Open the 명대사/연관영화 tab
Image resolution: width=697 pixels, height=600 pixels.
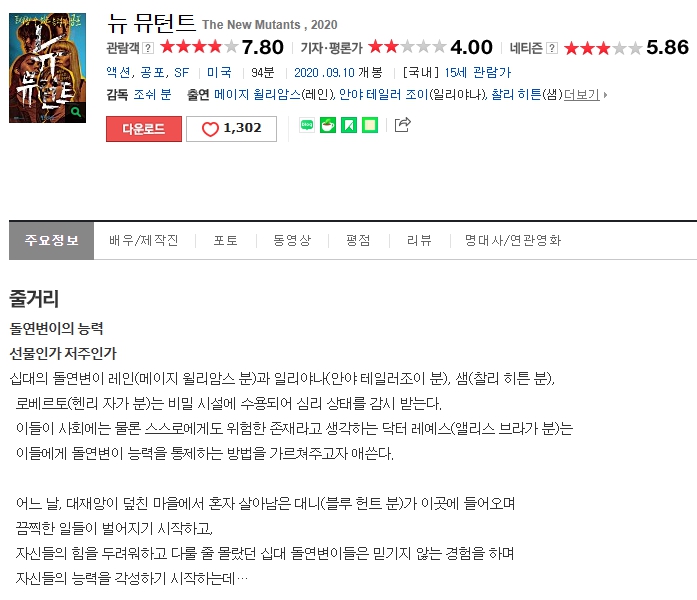[513, 240]
